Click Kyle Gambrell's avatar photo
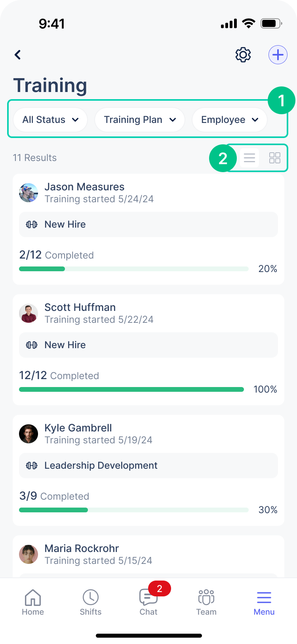297x644 pixels. (x=29, y=434)
